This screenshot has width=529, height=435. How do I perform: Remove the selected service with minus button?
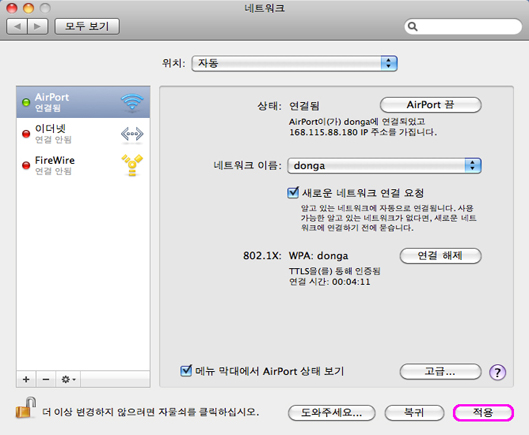point(46,379)
